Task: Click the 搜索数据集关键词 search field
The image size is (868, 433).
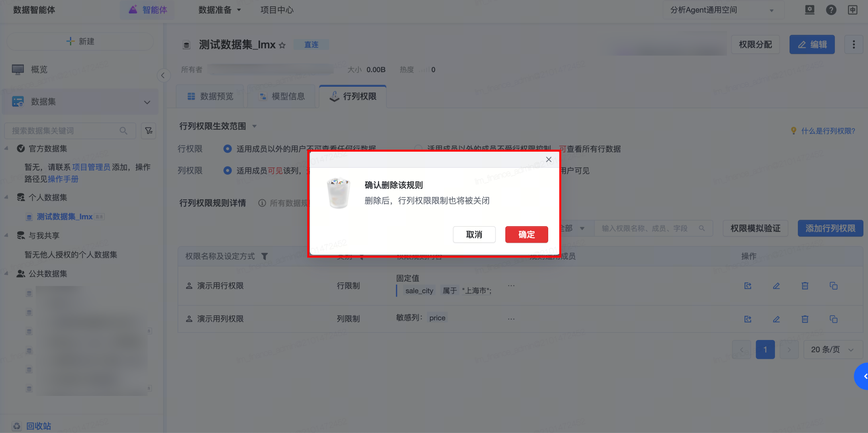Action: pyautogui.click(x=64, y=131)
